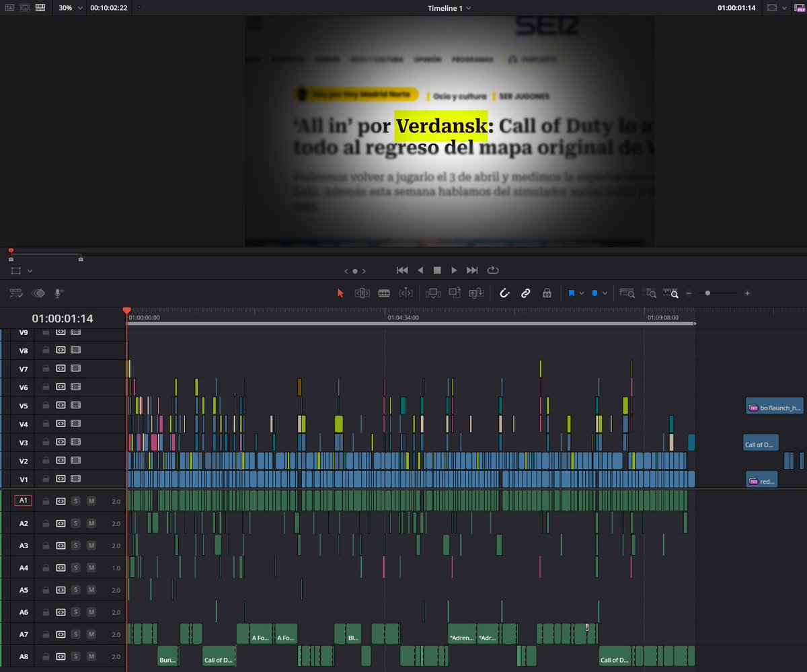The image size is (807, 672).
Task: Open marker color dropdown arrow
Action: click(605, 293)
